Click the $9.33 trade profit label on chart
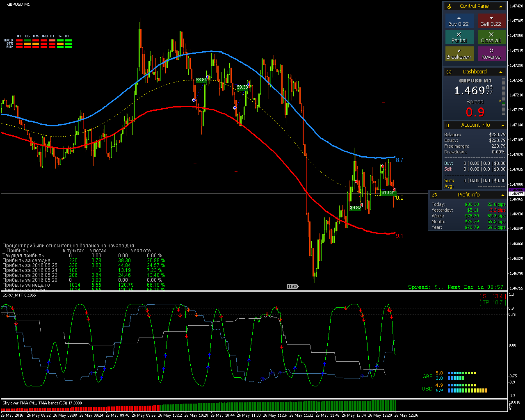The image size is (525, 420). [x=242, y=87]
